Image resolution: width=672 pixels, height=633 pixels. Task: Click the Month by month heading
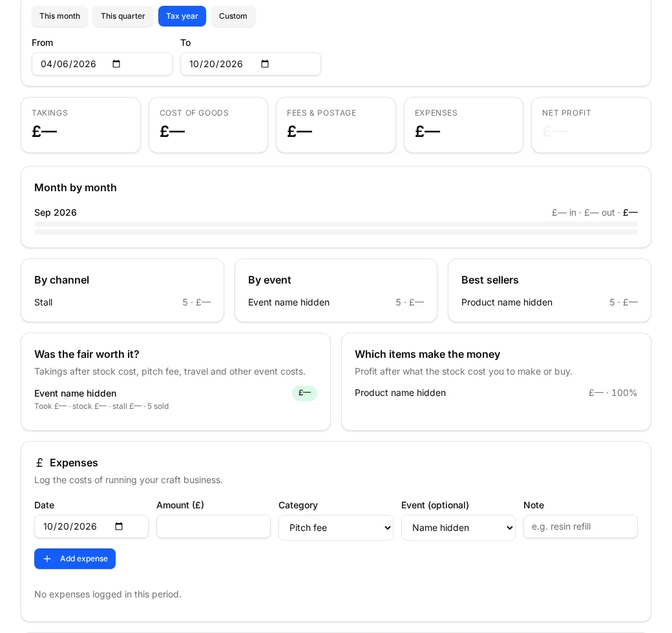click(76, 187)
